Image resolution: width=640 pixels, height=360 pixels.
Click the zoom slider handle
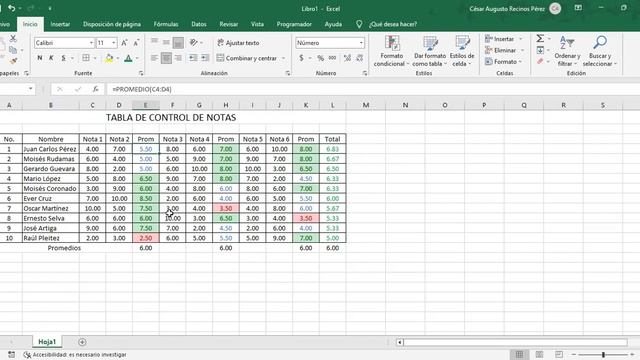tap(603, 355)
